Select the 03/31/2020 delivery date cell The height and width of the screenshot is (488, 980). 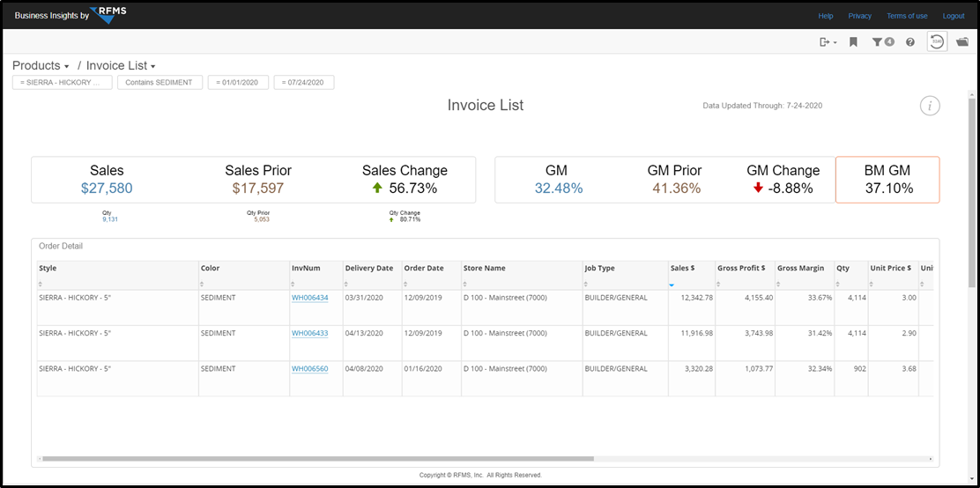click(373, 307)
